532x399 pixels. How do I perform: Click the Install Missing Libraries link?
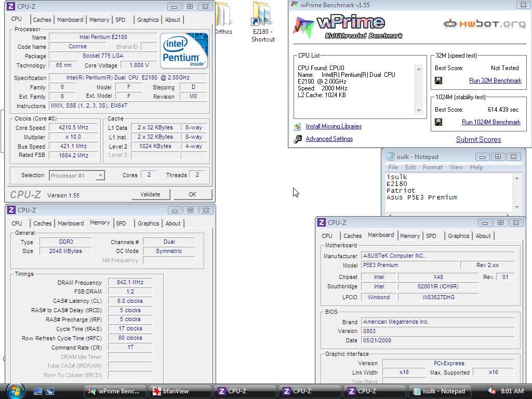click(334, 126)
